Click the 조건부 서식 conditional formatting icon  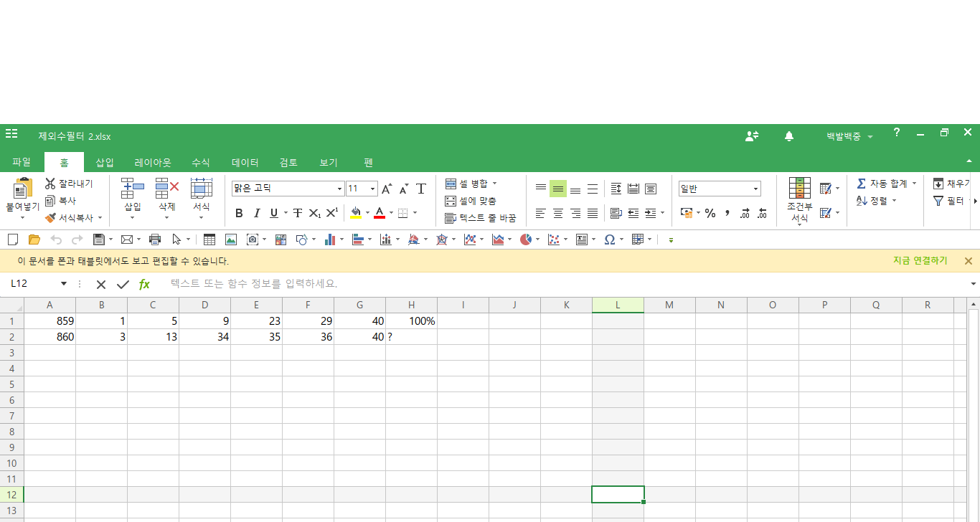click(x=799, y=189)
